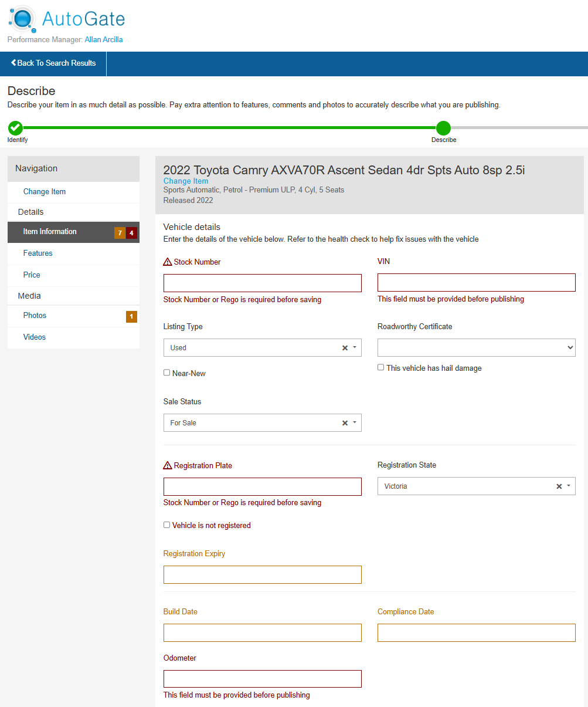Click the AutoGate logo icon
This screenshot has width=588, height=707.
23,19
